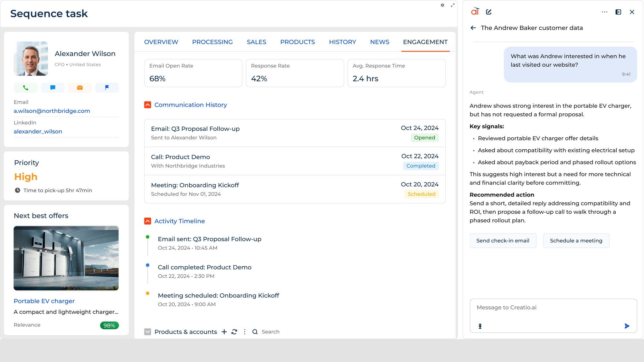Click the orange email envelope icon

pos(80,88)
